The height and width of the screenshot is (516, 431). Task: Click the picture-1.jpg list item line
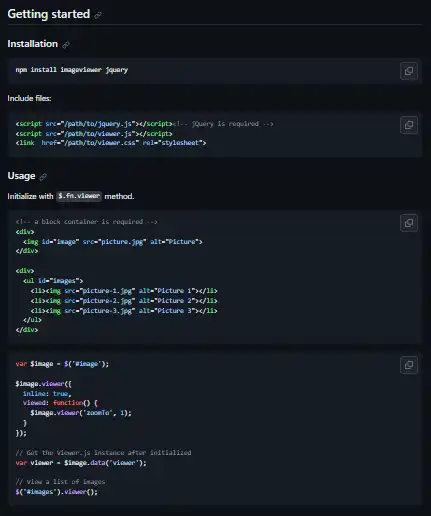pyautogui.click(x=124, y=291)
